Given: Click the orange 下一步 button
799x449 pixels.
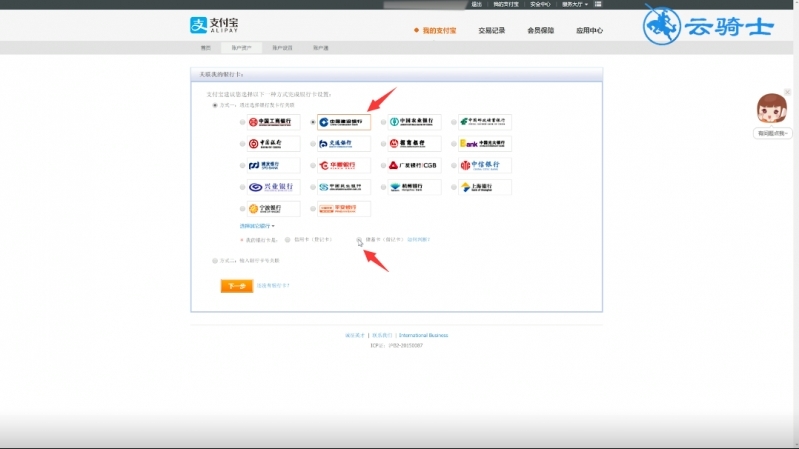Looking at the screenshot, I should (x=236, y=286).
